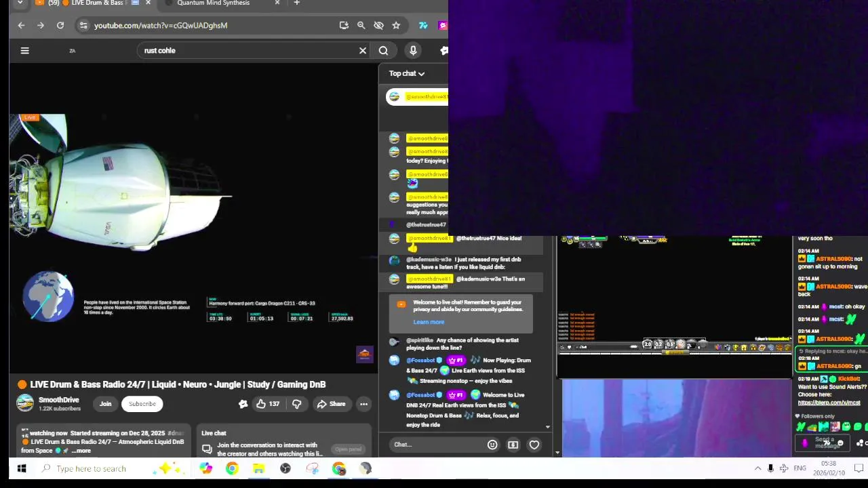The height and width of the screenshot is (488, 868).
Task: Dislike the video with thumbs down
Action: tap(296, 404)
